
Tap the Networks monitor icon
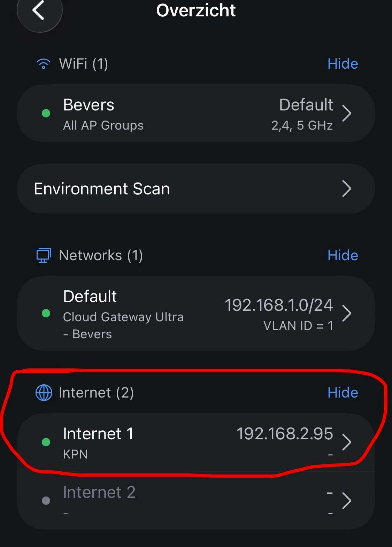pos(44,255)
